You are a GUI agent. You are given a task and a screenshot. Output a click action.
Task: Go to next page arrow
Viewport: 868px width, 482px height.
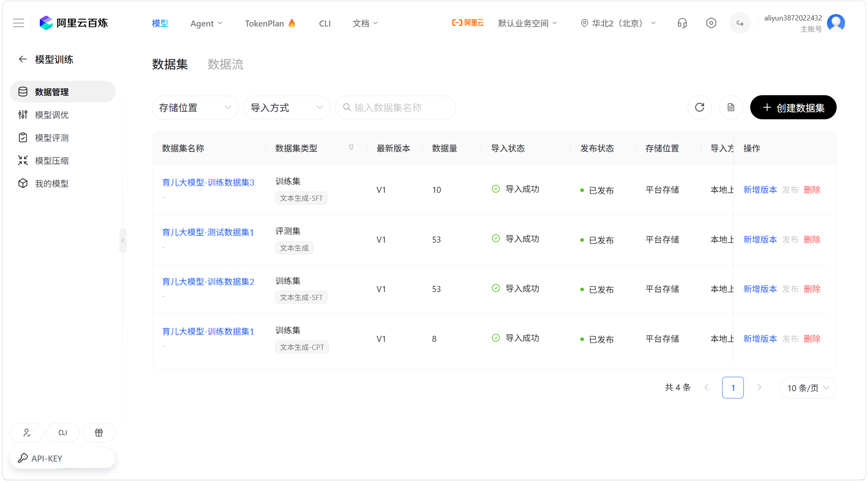coord(759,388)
